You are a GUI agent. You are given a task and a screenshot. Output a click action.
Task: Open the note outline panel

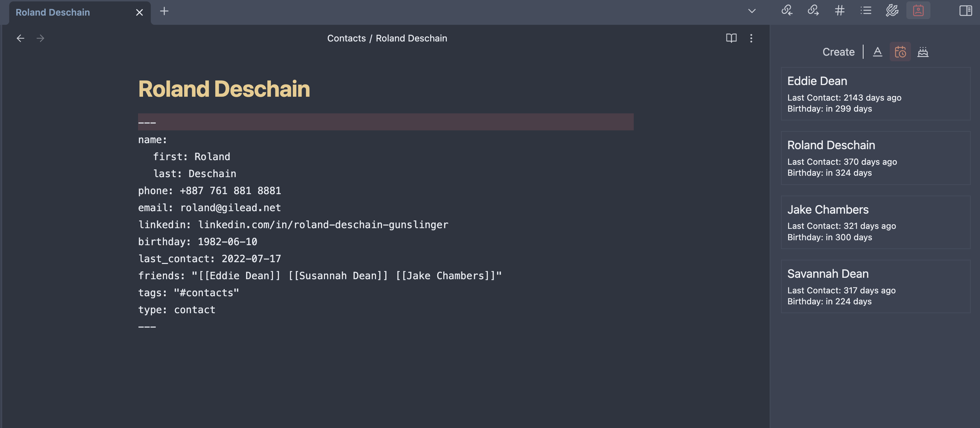click(866, 11)
